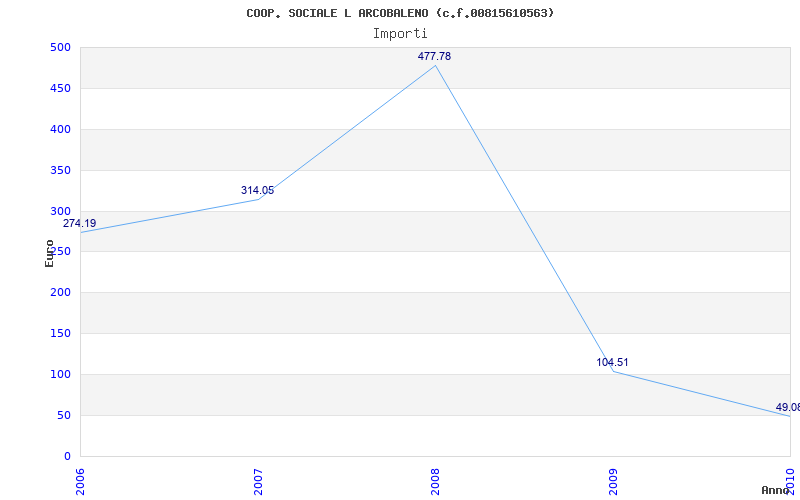The width and height of the screenshot is (800, 500).
Task: Click the 2008 x-axis year label
Action: click(435, 480)
